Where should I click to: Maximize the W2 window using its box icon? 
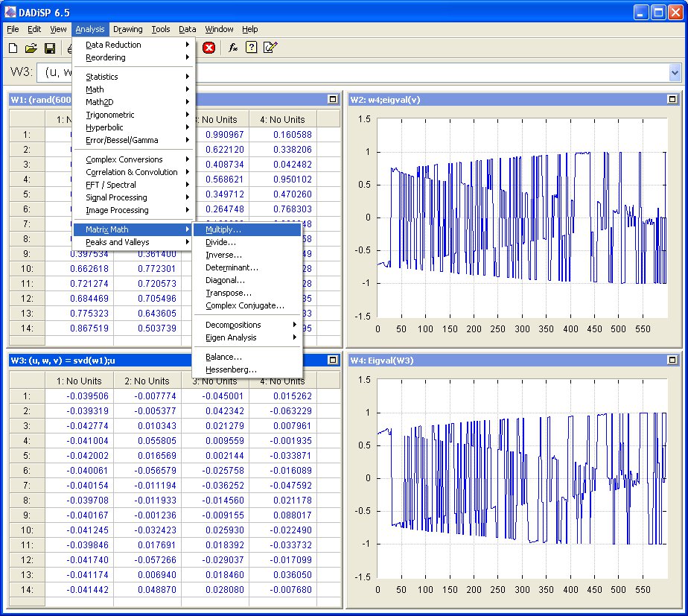point(672,99)
